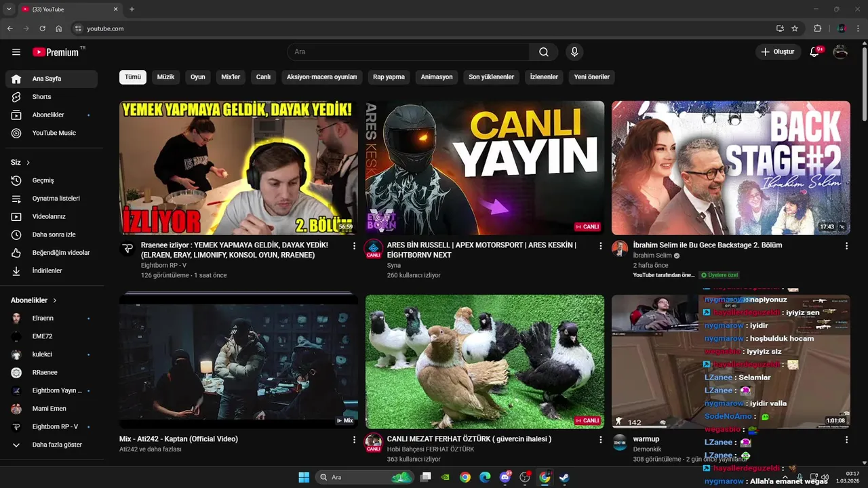Open browser tab search dropdown
Screen dimensions: 868x488
pyautogui.click(x=9, y=9)
